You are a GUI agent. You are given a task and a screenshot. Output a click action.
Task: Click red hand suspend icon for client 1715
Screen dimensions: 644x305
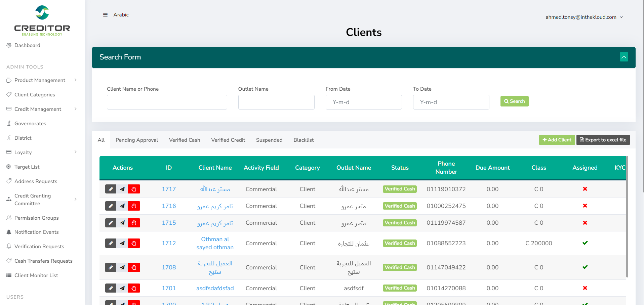pyautogui.click(x=134, y=223)
